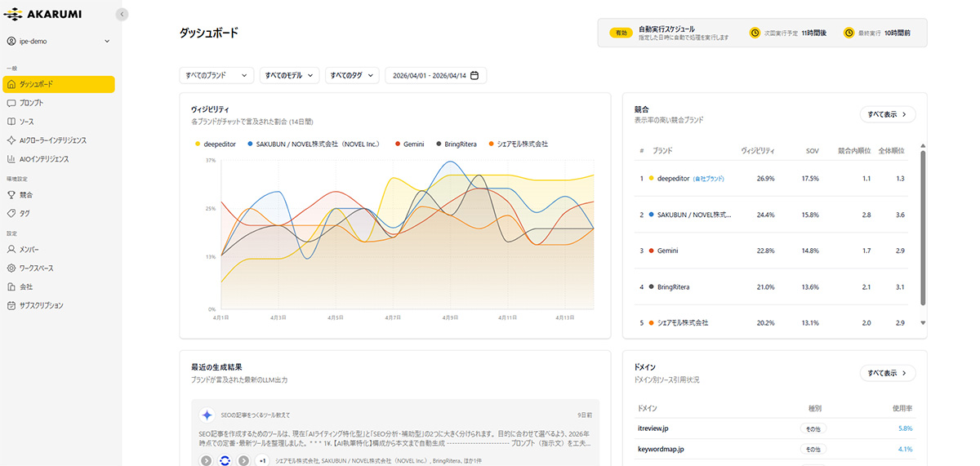Open the date range 2026/04/01 - 2026/04/14 picker
The image size is (980, 466).
(x=436, y=75)
